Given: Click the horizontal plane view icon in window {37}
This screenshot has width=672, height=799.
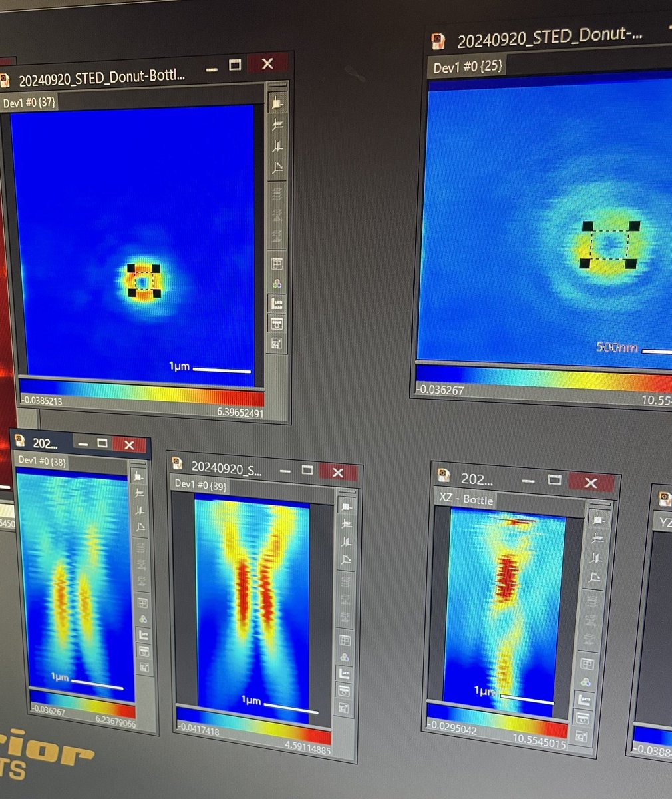Looking at the screenshot, I should 277,125.
